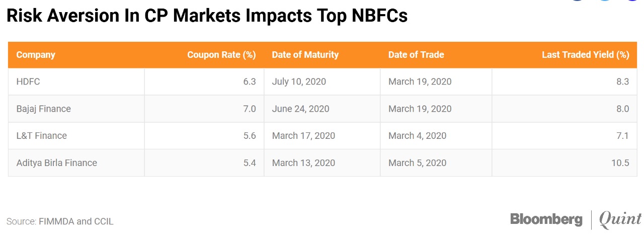The height and width of the screenshot is (238, 644).
Task: Click the Date of Trade header
Action: click(x=416, y=55)
